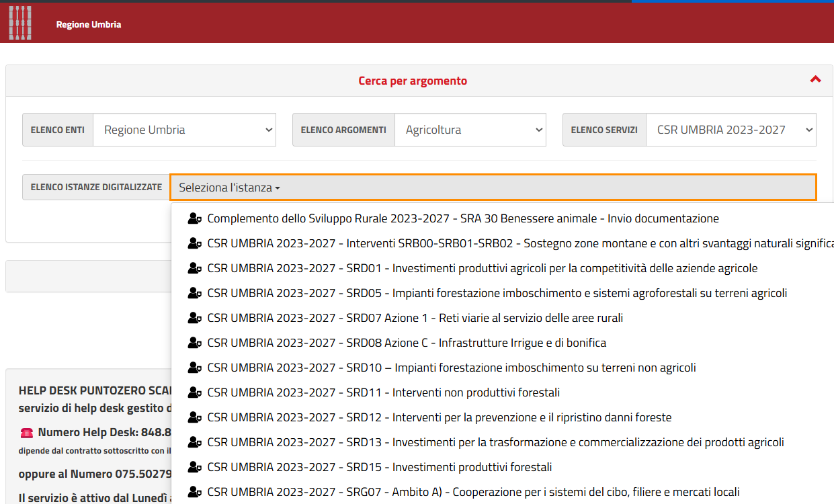Select SRD13 trasformazione e commercializzazione prodotti agricoli
The height and width of the screenshot is (504, 834).
(x=495, y=442)
